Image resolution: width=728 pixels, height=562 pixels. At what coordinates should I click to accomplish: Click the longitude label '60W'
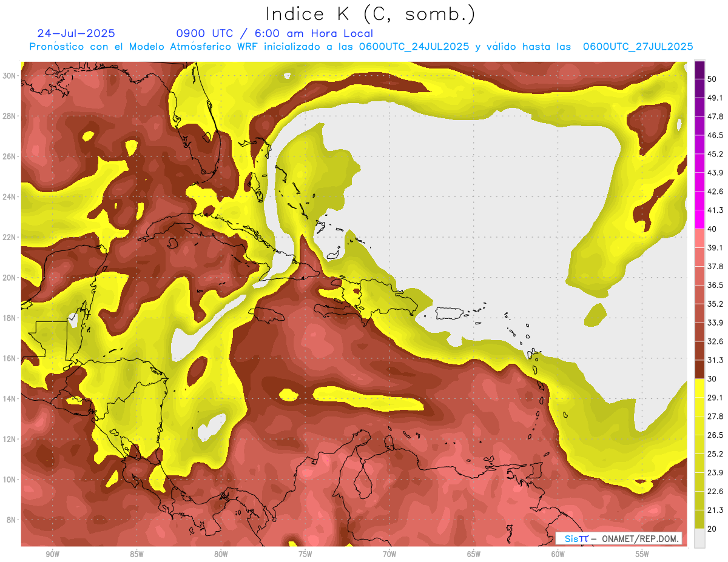558,554
